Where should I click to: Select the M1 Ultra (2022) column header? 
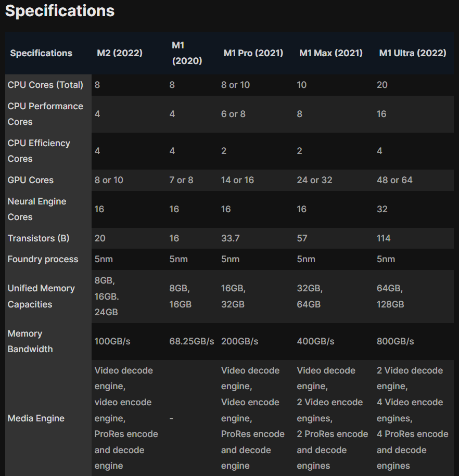tap(413, 53)
